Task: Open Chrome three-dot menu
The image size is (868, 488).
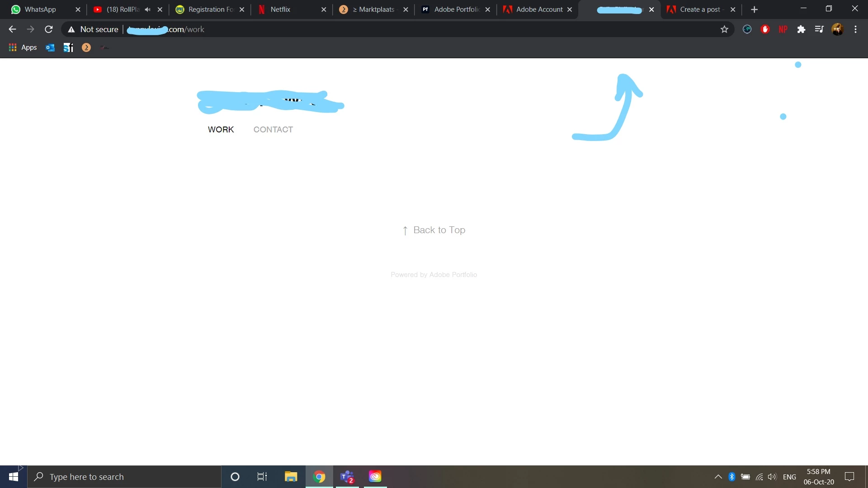Action: (855, 29)
